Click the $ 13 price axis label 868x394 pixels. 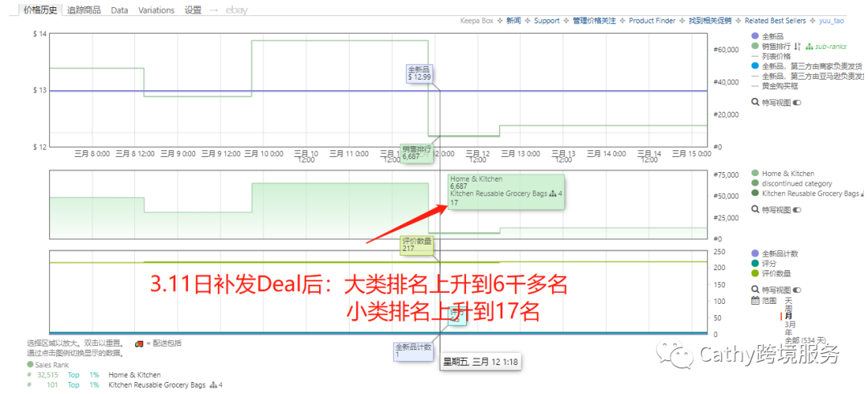click(39, 90)
